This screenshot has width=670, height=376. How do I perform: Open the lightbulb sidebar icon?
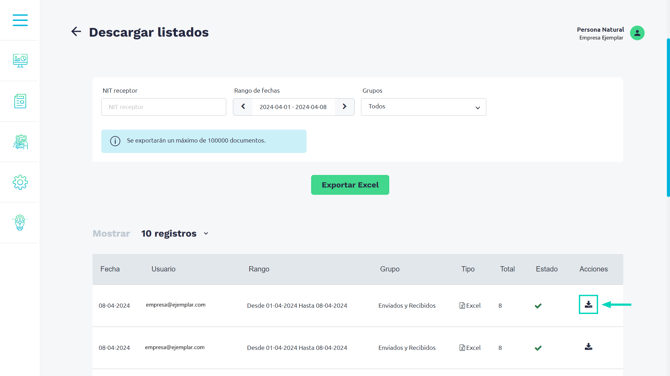click(20, 223)
